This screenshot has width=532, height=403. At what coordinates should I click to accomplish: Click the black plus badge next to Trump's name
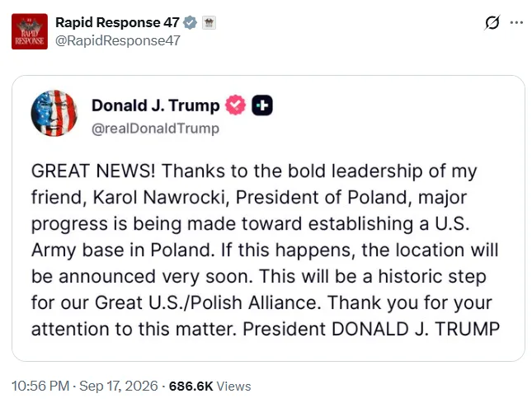[x=262, y=105]
